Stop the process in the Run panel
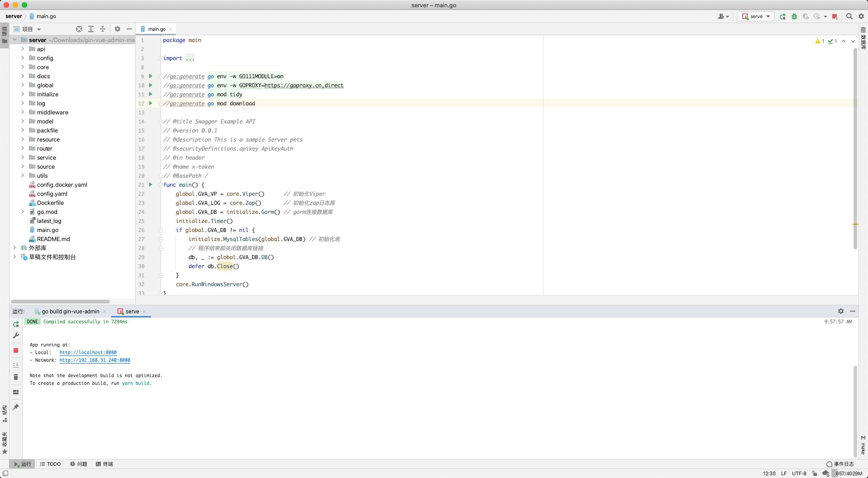 coord(16,350)
